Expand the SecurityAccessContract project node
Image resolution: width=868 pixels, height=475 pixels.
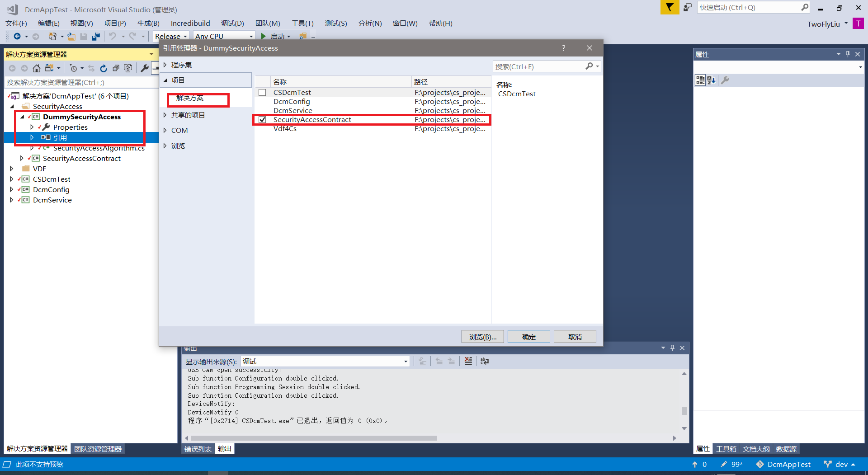coord(22,158)
